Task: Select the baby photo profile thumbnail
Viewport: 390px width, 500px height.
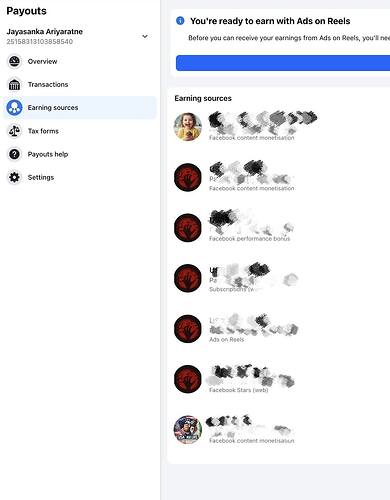Action: coord(188,127)
